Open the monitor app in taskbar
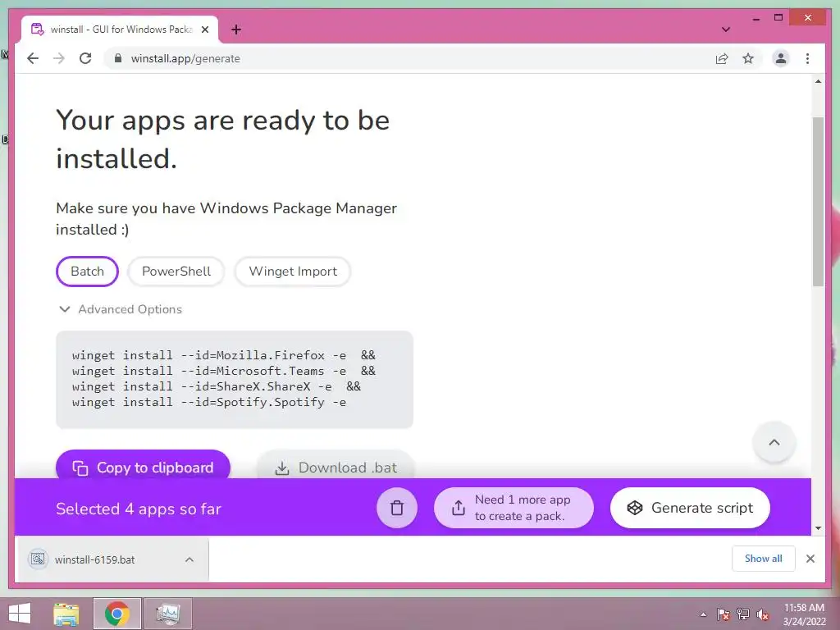Screen dimensions: 840x630 click(x=167, y=614)
